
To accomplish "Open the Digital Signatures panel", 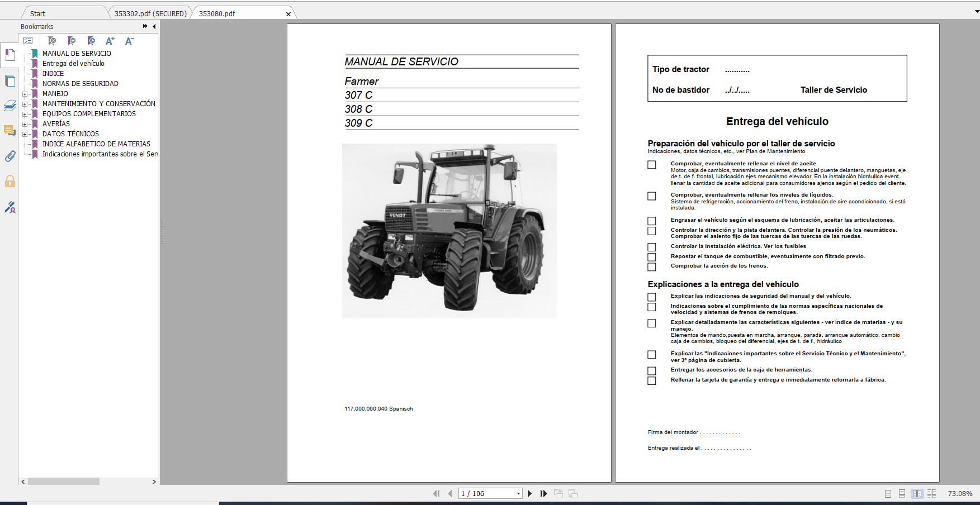I will [x=10, y=207].
